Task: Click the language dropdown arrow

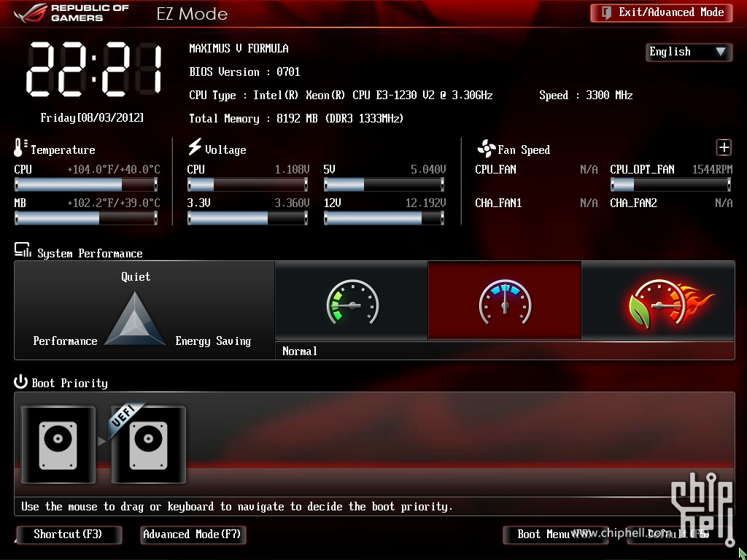Action: click(x=720, y=52)
